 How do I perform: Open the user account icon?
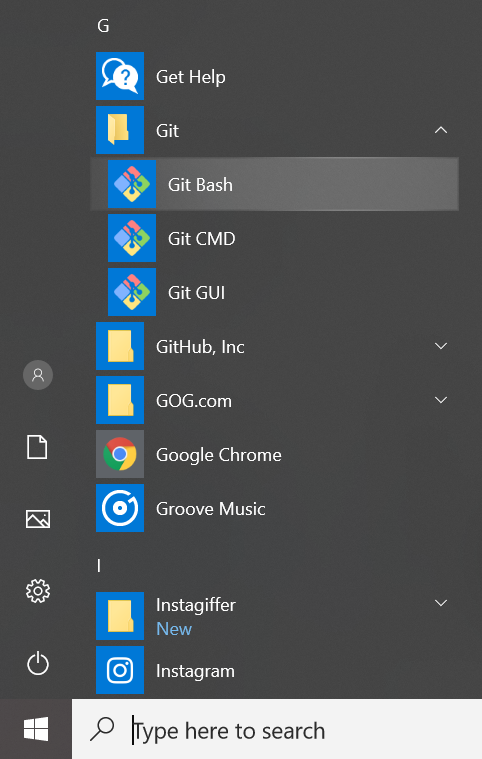[x=38, y=375]
